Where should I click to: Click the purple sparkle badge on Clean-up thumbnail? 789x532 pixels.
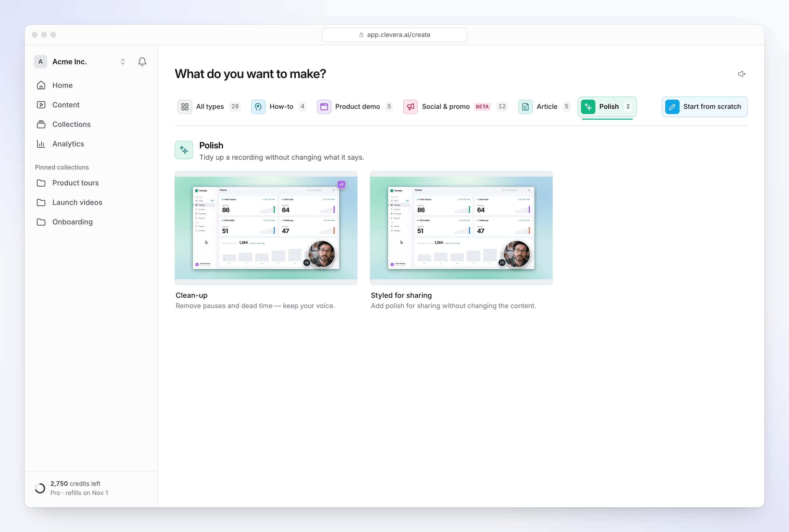(x=341, y=185)
